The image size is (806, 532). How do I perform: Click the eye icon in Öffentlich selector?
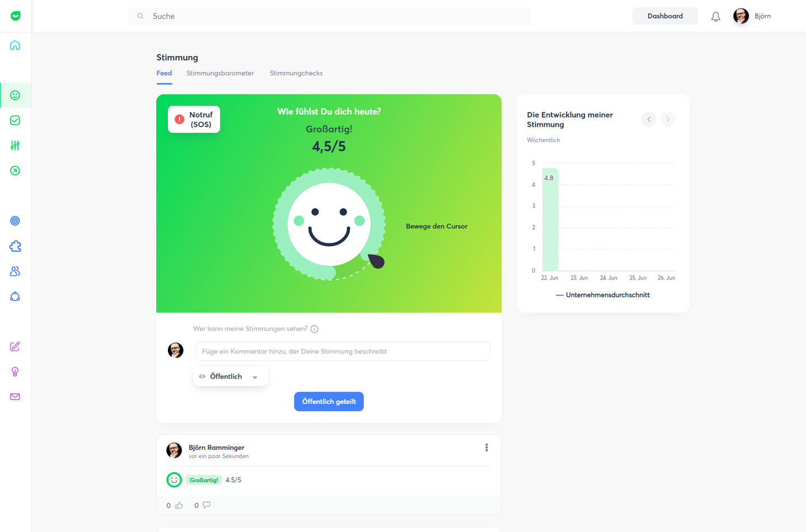point(202,376)
